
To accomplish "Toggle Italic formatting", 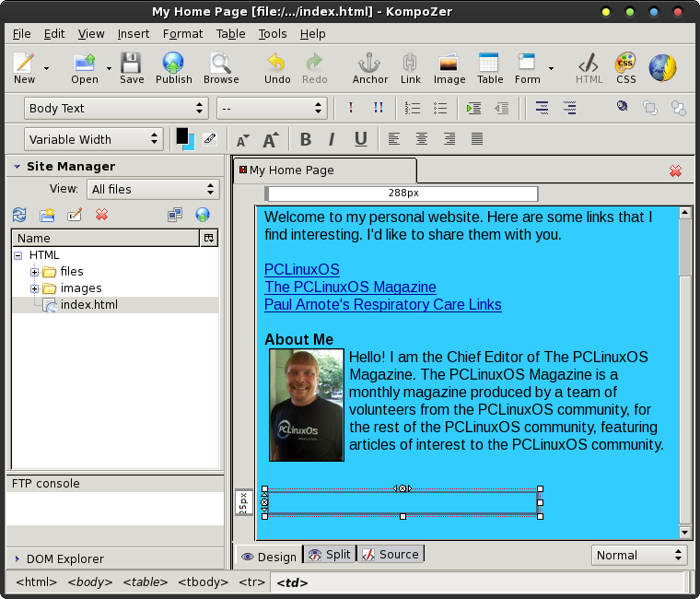I will [x=332, y=140].
